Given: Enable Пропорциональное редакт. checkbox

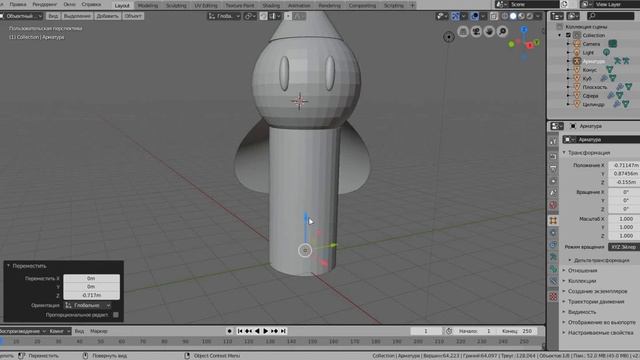Looking at the screenshot, I should pos(116,315).
